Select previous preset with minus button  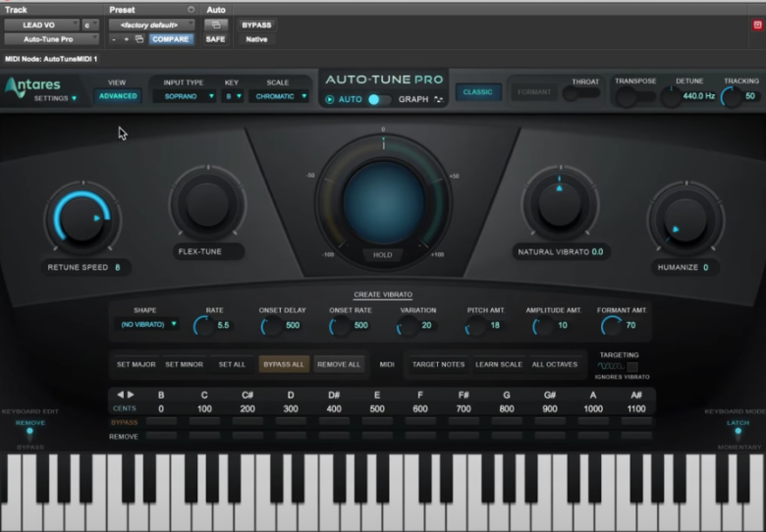tap(114, 39)
